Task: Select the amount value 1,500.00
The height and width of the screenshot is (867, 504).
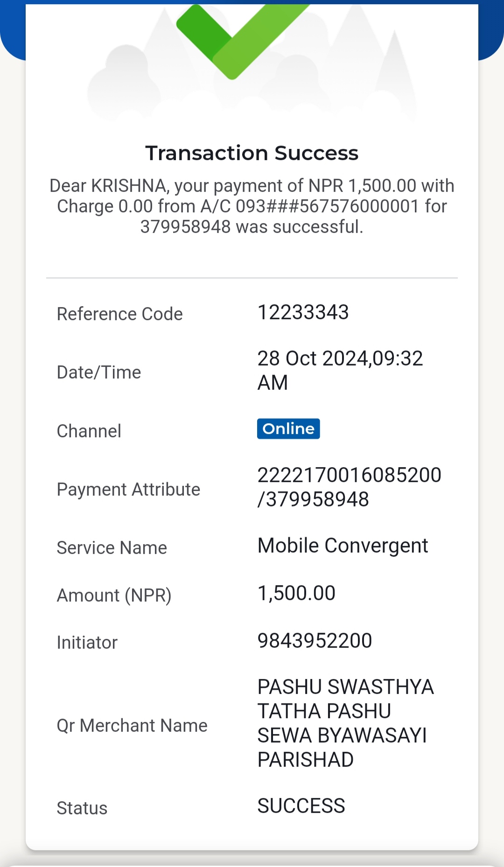Action: pos(296,593)
